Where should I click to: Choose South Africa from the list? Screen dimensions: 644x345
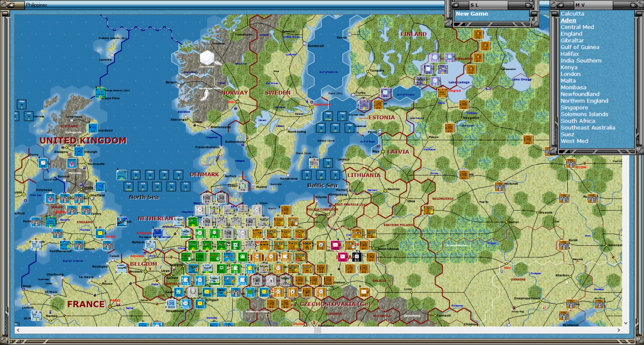(578, 121)
